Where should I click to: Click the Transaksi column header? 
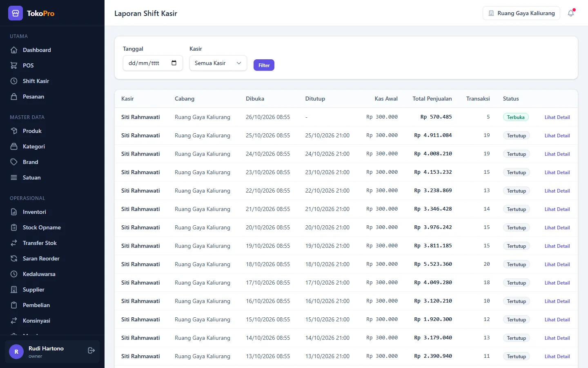pos(478,99)
